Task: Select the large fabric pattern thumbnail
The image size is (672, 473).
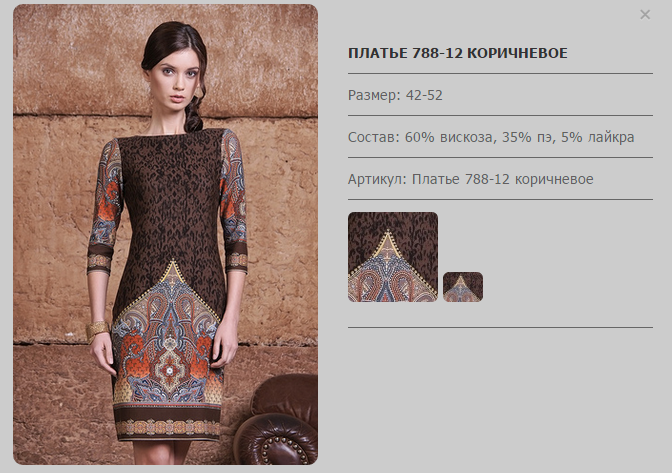Action: 393,257
